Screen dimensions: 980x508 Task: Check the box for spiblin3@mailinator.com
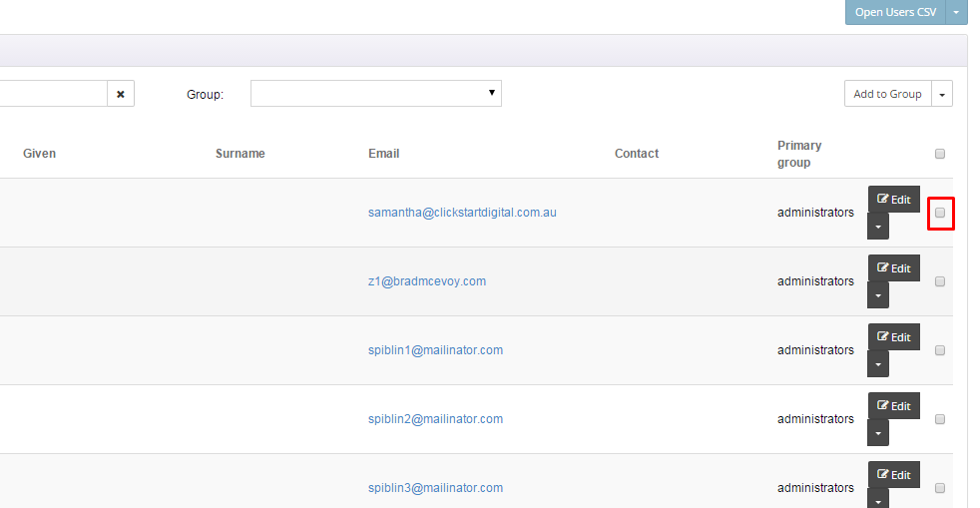pyautogui.click(x=939, y=488)
